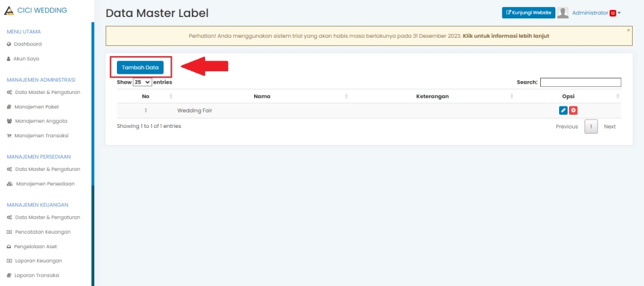Click the Kunjungi Website button

528,13
